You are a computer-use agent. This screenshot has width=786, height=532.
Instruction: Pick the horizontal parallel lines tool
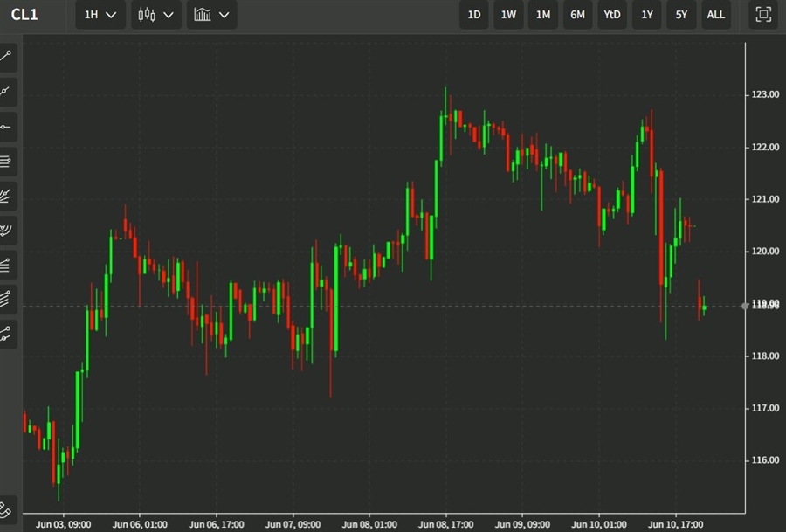7,161
